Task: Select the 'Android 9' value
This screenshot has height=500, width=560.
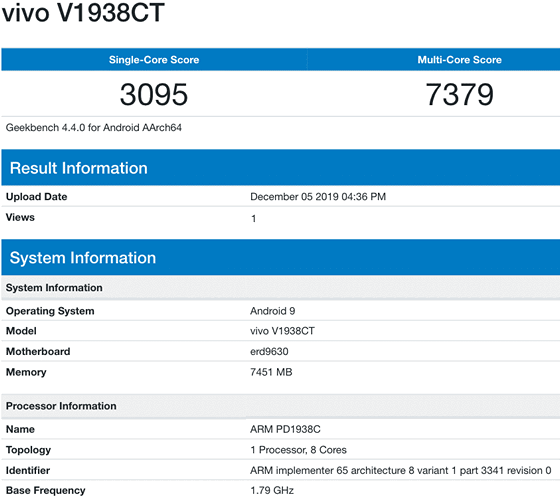Action: coord(272,311)
